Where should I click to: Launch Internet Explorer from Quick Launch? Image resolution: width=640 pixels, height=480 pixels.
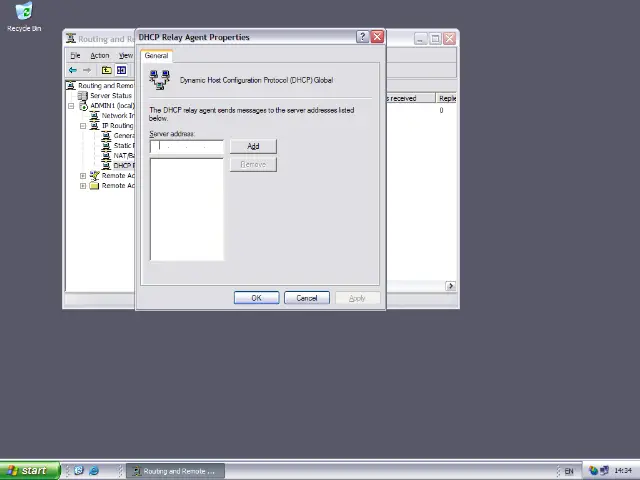point(94,471)
